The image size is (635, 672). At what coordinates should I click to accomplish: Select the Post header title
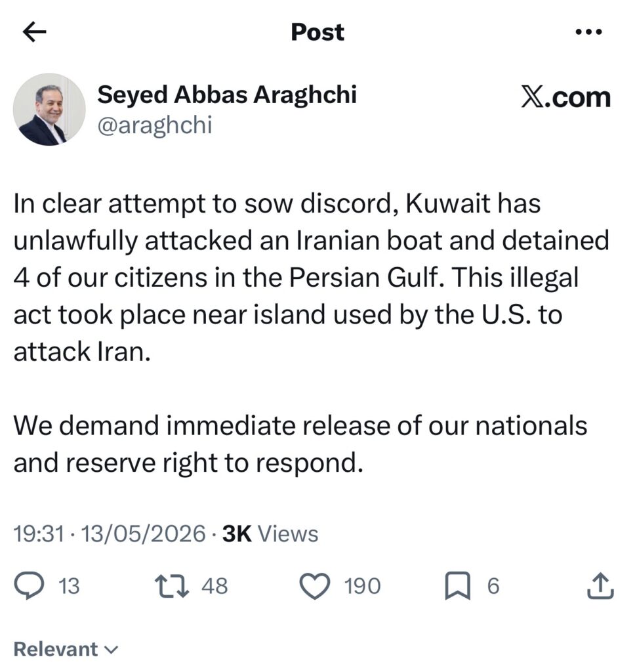pyautogui.click(x=317, y=32)
